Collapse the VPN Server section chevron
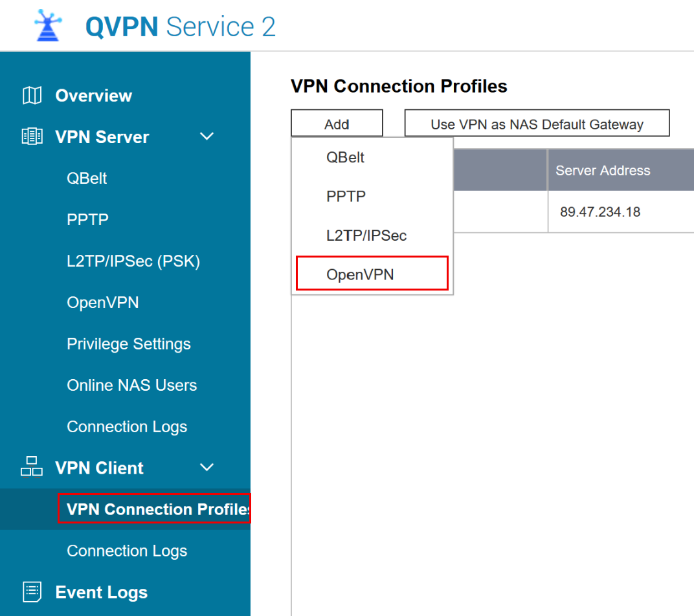The image size is (694, 616). coord(207,137)
